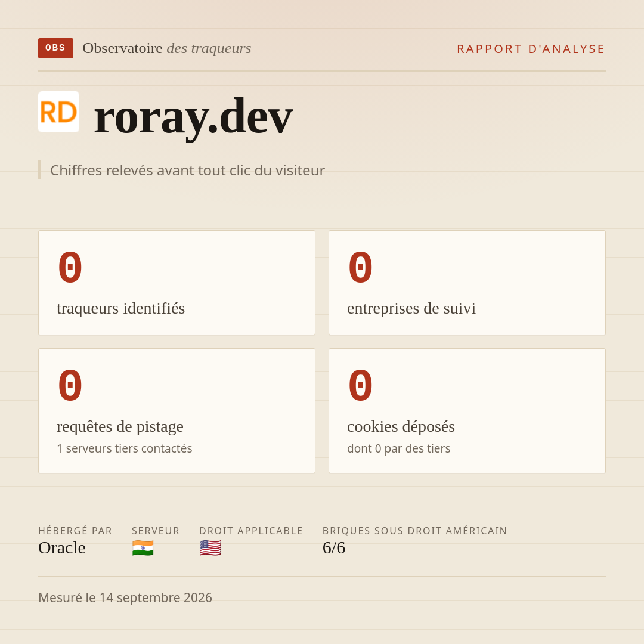Click the 'requêtes de pistage' card
This screenshot has height=644, width=644.
177,411
